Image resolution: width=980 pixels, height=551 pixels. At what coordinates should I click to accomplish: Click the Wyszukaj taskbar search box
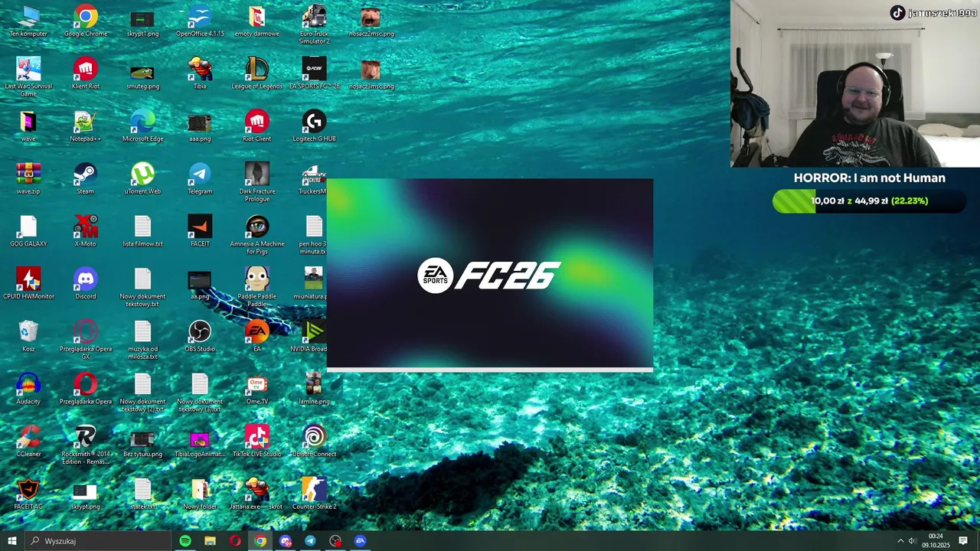(x=97, y=541)
